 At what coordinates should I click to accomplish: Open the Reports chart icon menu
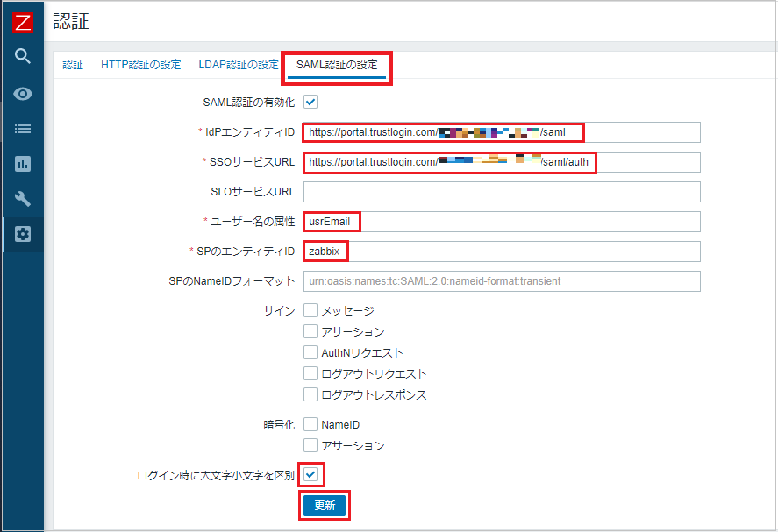coord(23,164)
